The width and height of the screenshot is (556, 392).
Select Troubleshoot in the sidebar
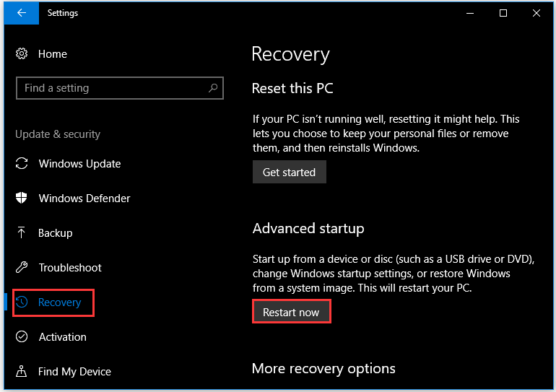(70, 267)
